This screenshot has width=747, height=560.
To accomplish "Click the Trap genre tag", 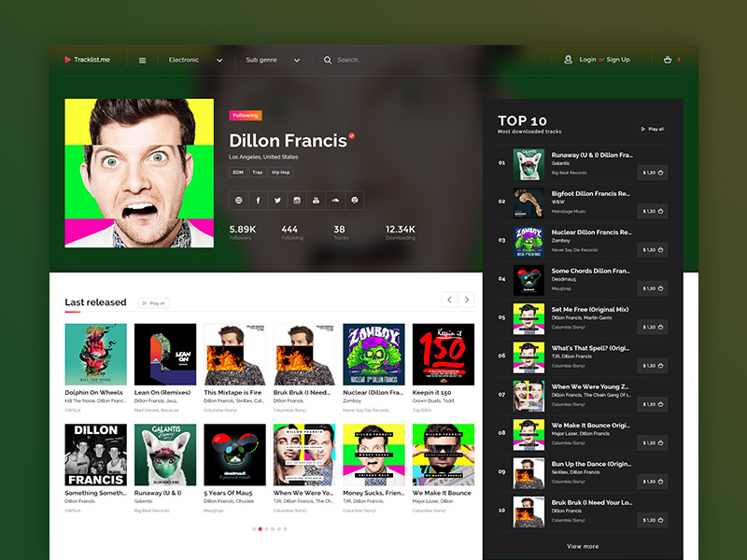I will point(258,173).
